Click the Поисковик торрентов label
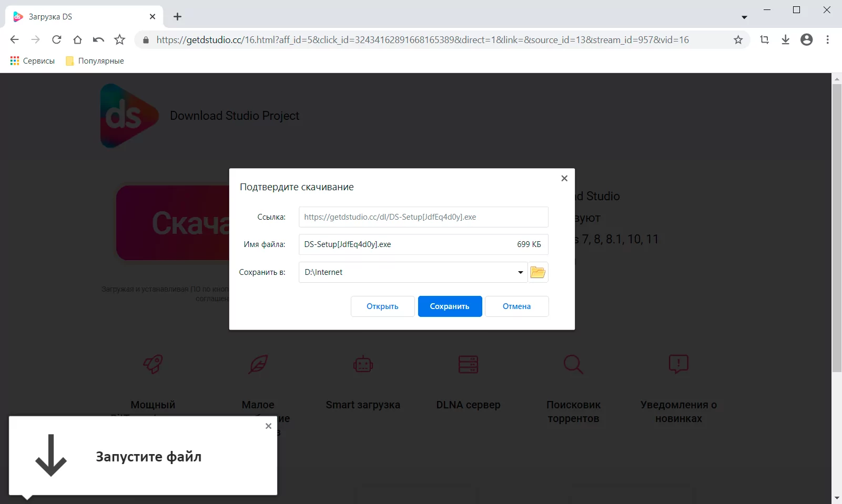Viewport: 842px width, 504px height. tap(573, 412)
